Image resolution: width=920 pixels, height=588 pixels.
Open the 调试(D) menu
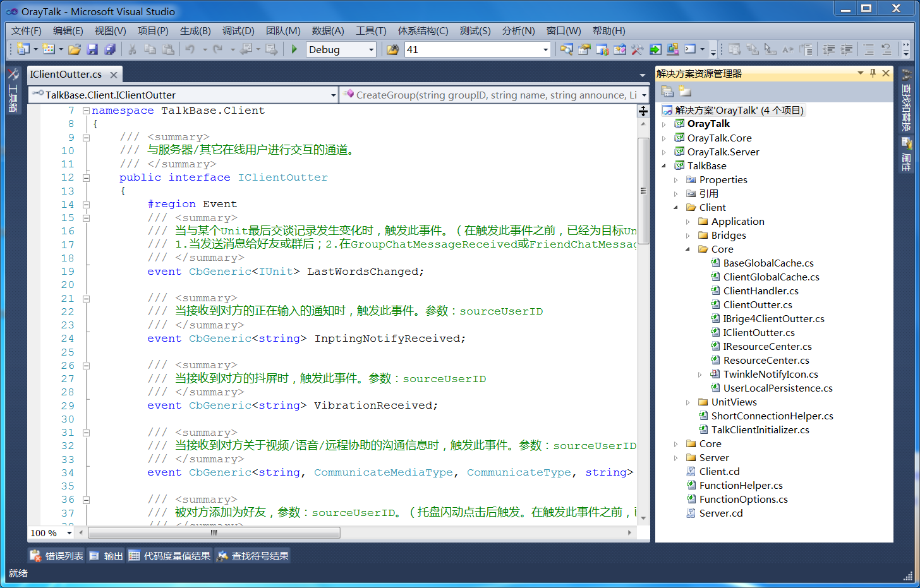pyautogui.click(x=238, y=31)
